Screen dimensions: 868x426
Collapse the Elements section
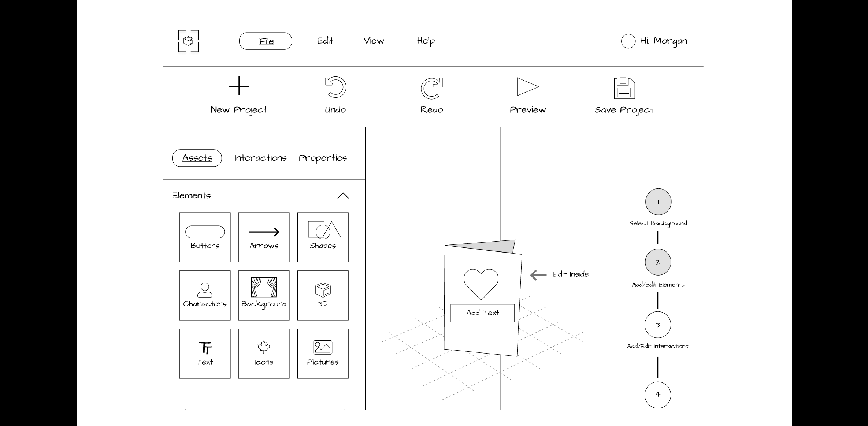pyautogui.click(x=343, y=195)
